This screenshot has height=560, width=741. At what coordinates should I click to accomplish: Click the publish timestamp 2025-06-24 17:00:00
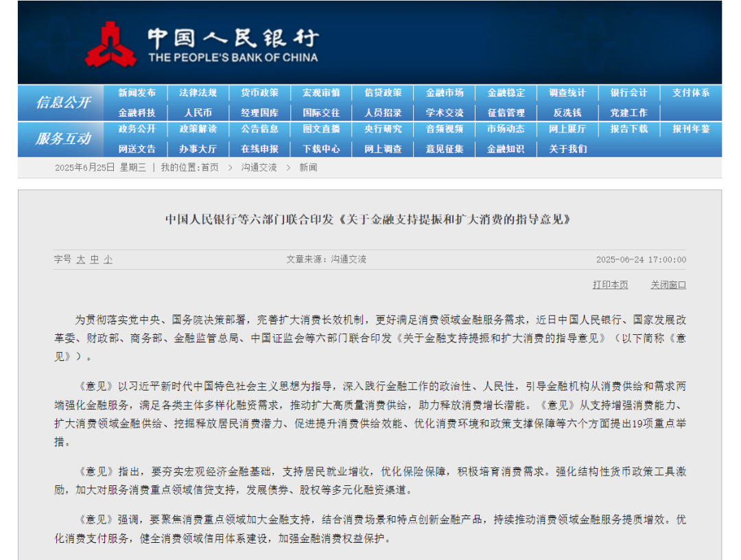[x=641, y=259]
